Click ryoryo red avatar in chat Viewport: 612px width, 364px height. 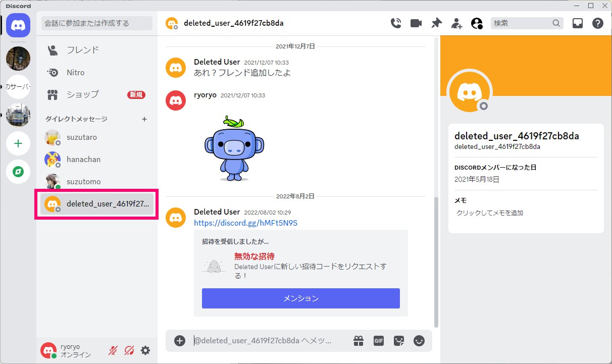176,100
